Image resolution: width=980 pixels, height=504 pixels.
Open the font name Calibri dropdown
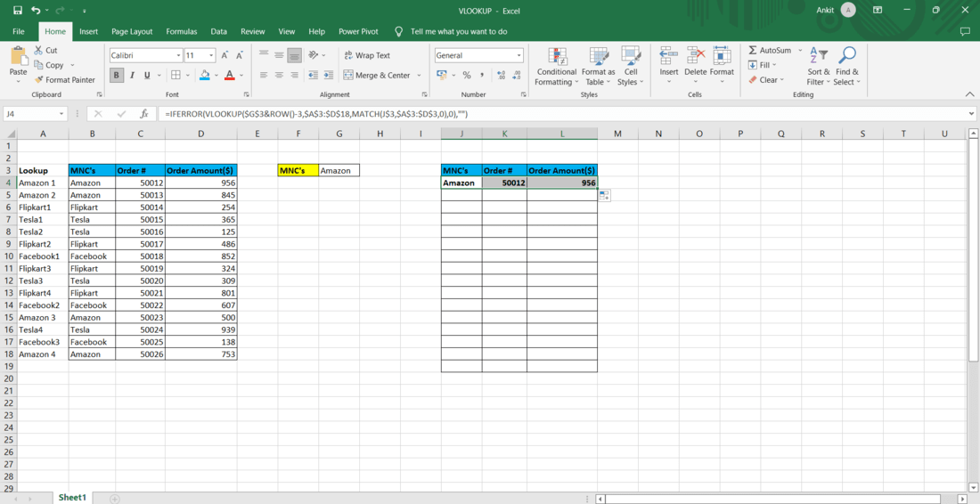tap(179, 55)
